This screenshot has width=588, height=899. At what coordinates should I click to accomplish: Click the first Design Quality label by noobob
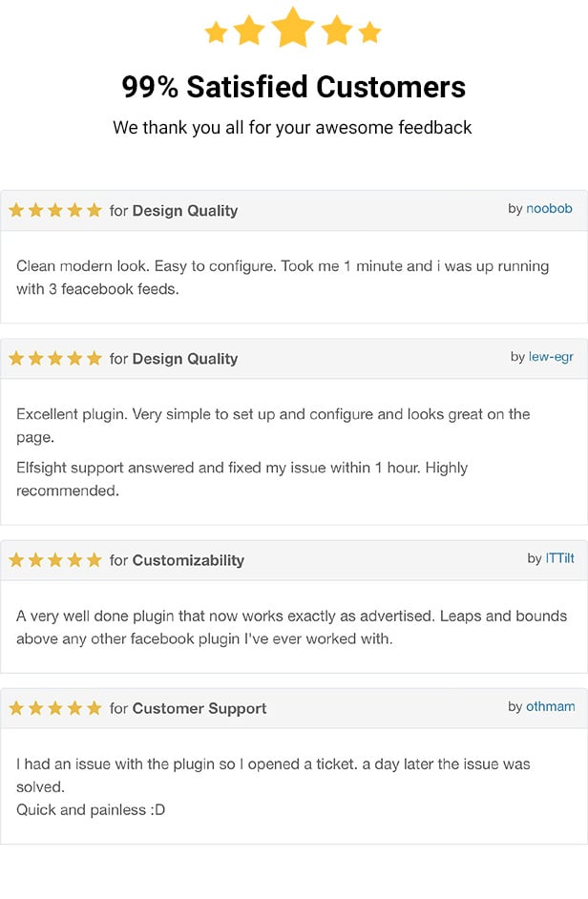point(185,211)
